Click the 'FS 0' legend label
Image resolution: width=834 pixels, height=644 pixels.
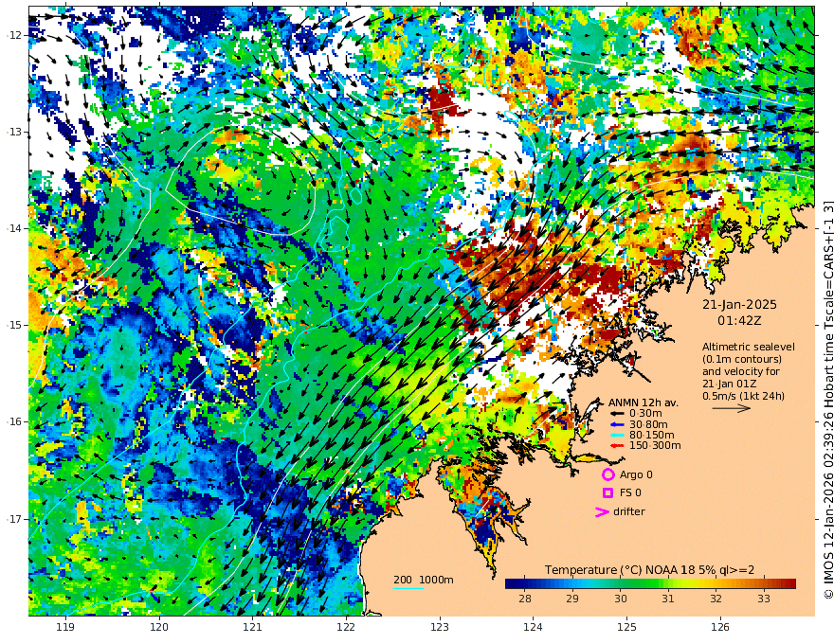(630, 492)
